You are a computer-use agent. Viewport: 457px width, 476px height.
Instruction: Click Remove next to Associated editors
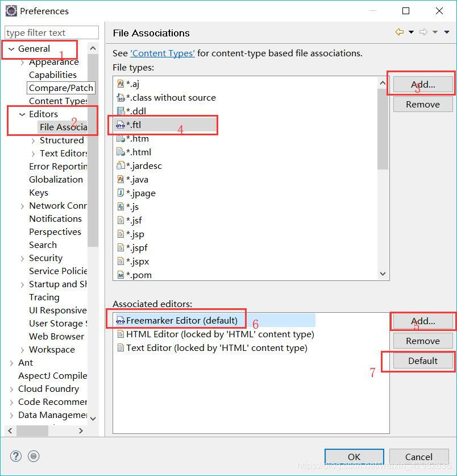click(423, 341)
